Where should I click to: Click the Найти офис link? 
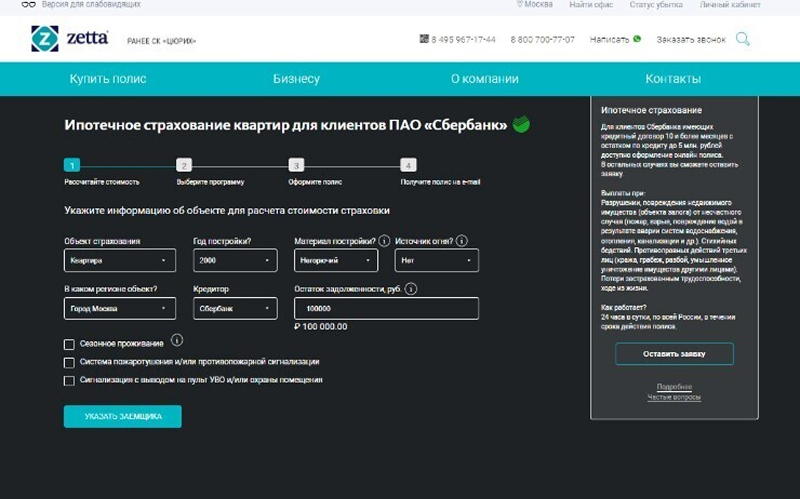click(591, 5)
